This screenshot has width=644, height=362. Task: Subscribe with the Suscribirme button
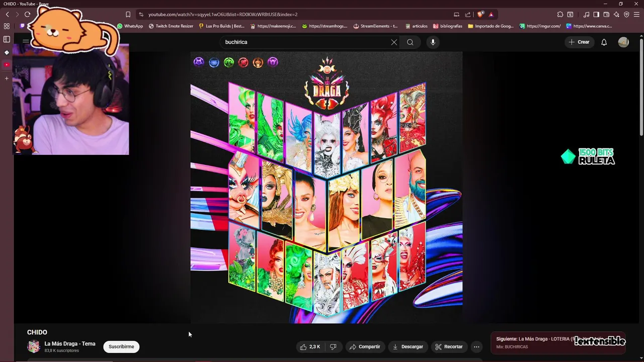pyautogui.click(x=121, y=346)
